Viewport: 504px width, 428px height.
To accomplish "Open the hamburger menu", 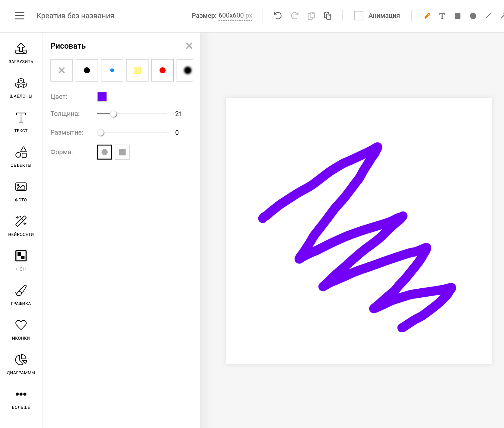I will coord(19,16).
